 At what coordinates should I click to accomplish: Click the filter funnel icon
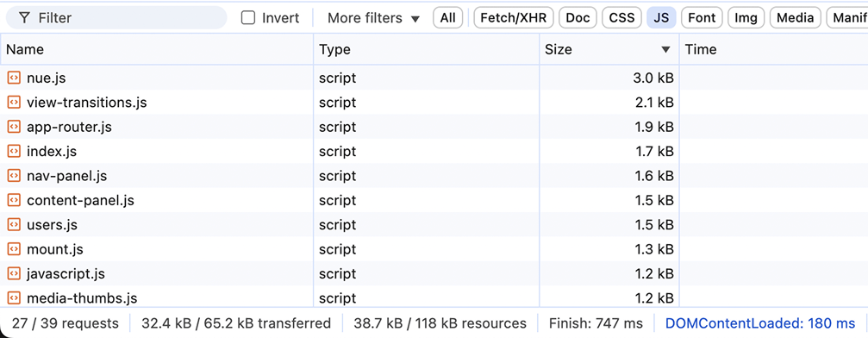point(24,18)
